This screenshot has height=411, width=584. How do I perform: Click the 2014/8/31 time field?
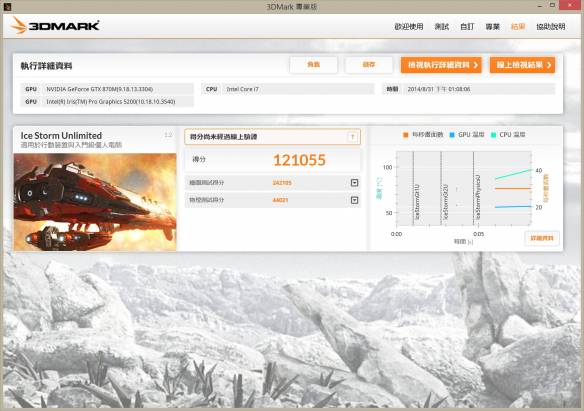[469, 89]
